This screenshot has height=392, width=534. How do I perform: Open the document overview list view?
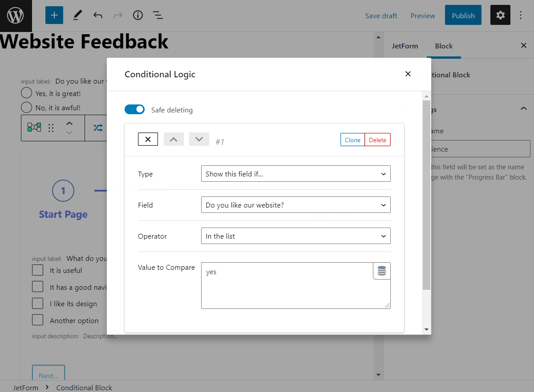(158, 15)
